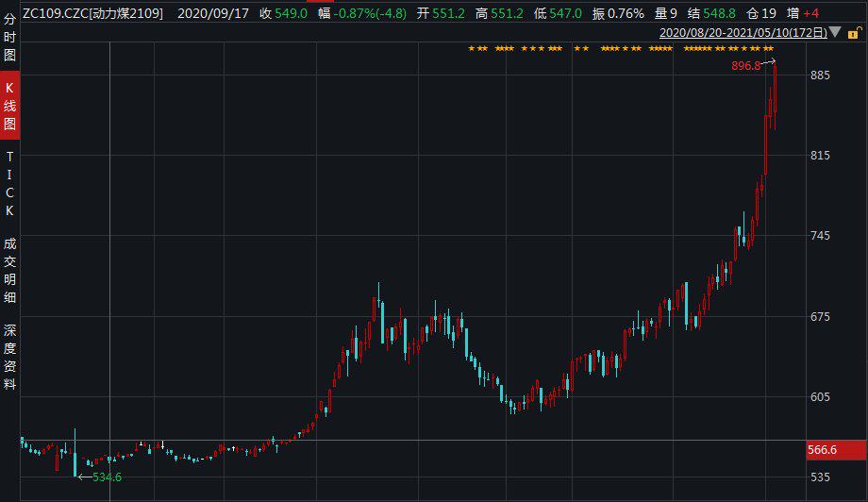Switch to the 分时图 tab
The height and width of the screenshot is (502, 868).
10,37
